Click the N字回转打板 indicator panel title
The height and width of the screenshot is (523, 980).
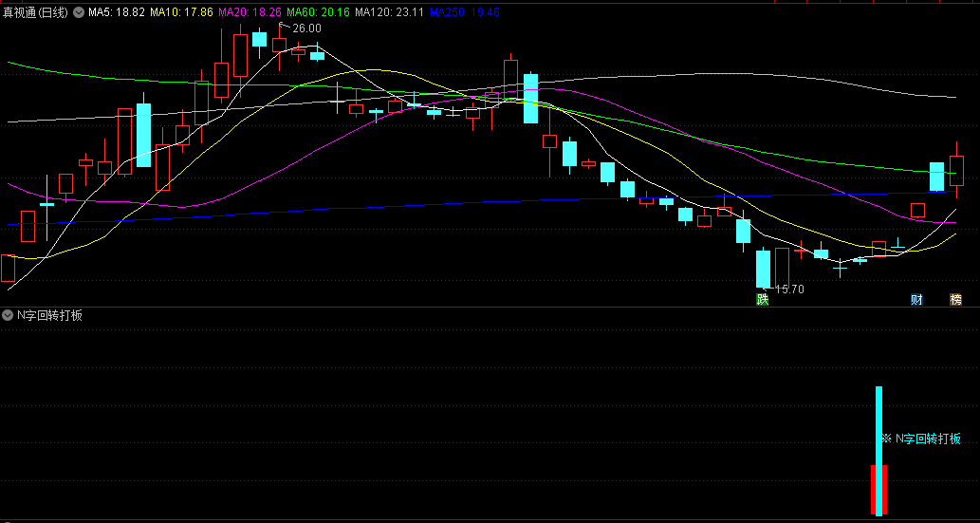tap(49, 315)
